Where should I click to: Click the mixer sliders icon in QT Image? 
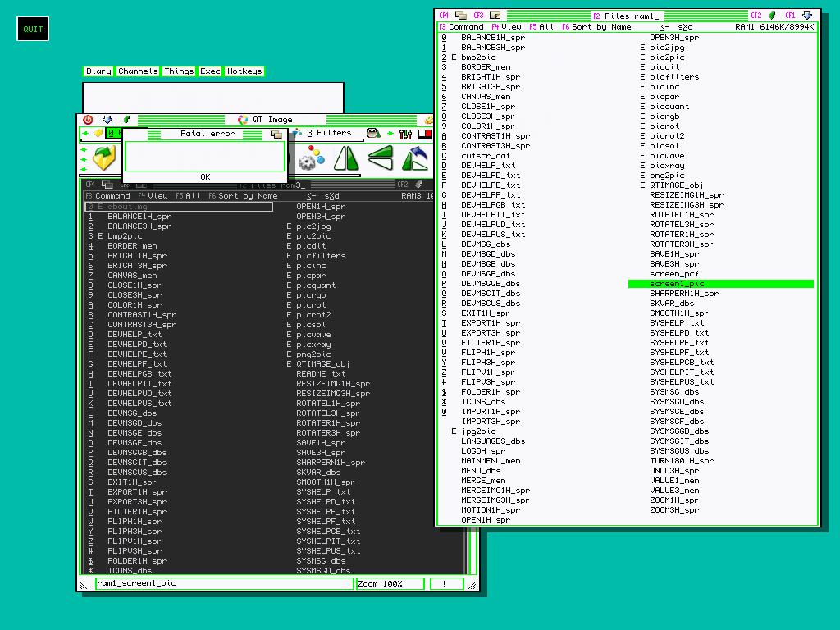(x=405, y=134)
